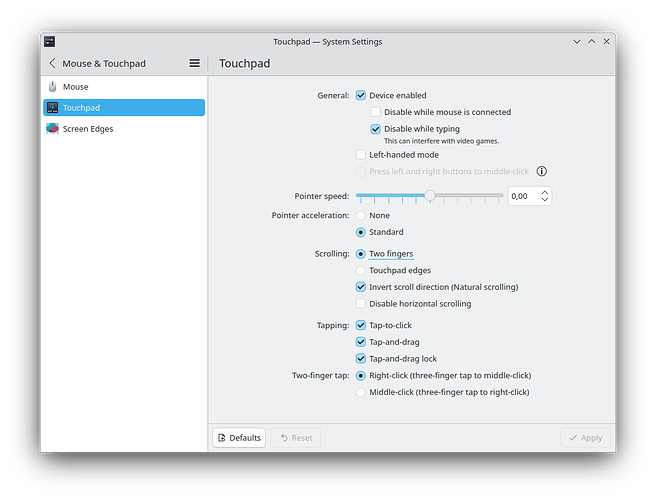
Task: Click the Press left and right buttons checkbox
Action: [361, 172]
